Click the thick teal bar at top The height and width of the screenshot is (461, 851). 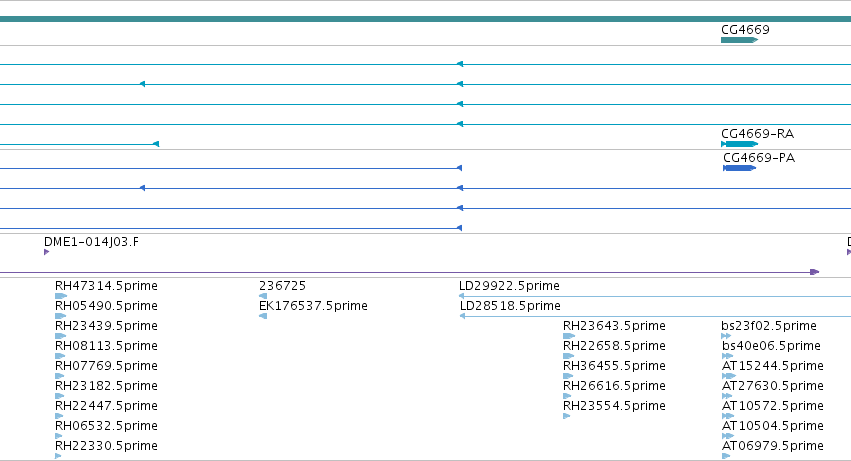click(x=426, y=19)
